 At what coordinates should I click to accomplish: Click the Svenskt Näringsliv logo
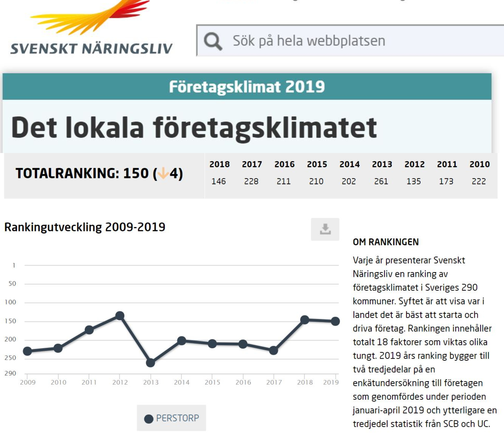91,27
